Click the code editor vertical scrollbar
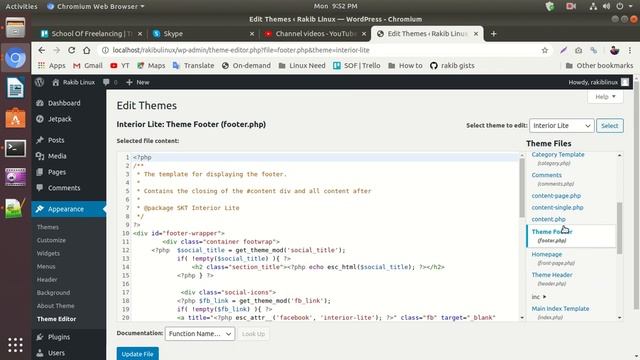Viewport: 640px width, 360px height. coord(522,188)
